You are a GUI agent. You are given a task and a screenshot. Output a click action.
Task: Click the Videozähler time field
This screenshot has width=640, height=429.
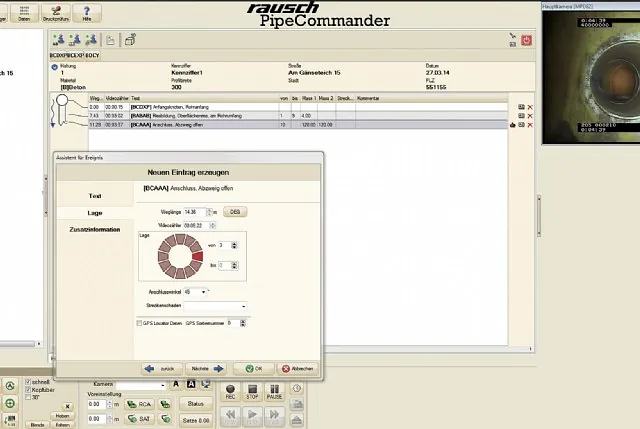(x=197, y=225)
